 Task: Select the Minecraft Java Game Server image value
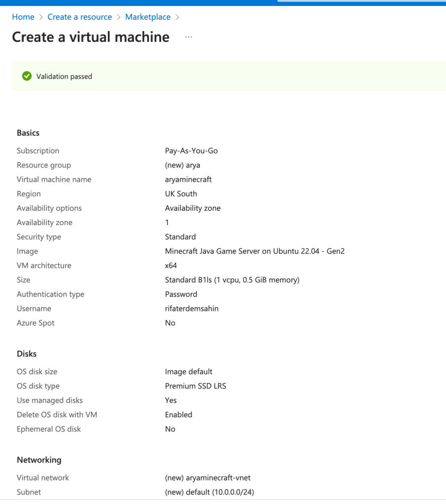click(255, 251)
